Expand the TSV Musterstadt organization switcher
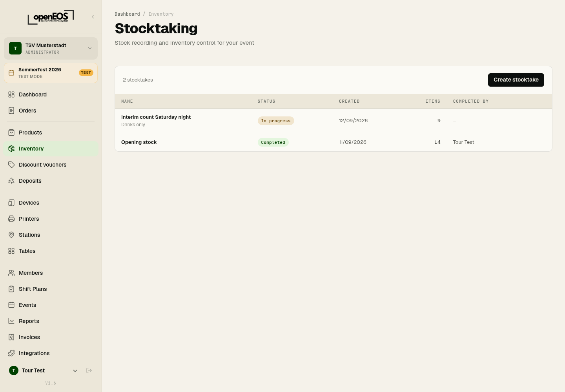Image resolution: width=565 pixels, height=392 pixels. coord(51,48)
